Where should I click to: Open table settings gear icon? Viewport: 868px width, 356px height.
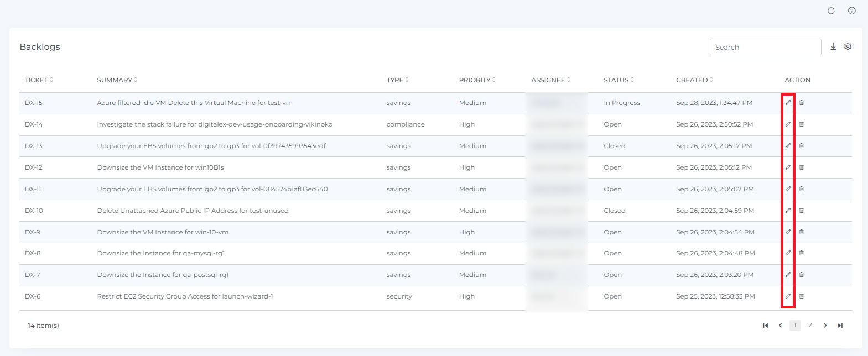click(x=848, y=46)
